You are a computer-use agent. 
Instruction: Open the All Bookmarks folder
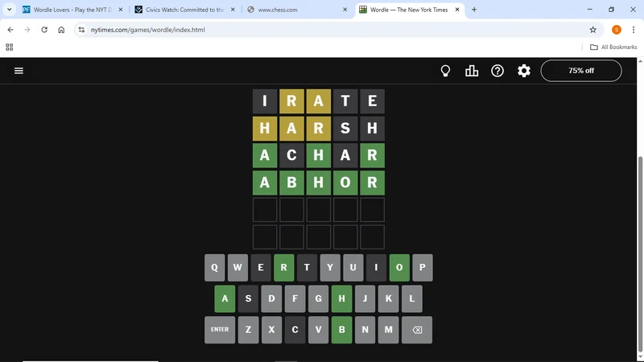click(613, 47)
